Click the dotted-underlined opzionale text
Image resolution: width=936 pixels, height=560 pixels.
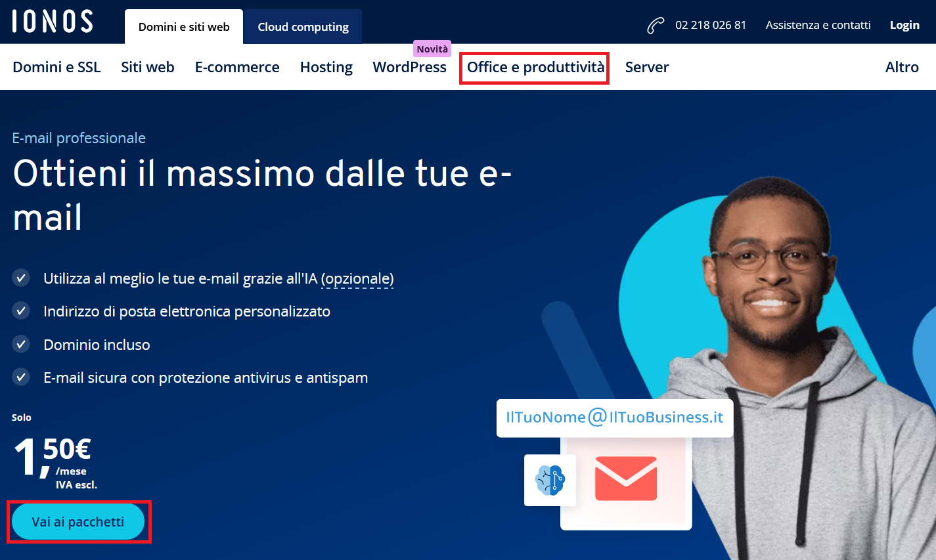tap(357, 278)
